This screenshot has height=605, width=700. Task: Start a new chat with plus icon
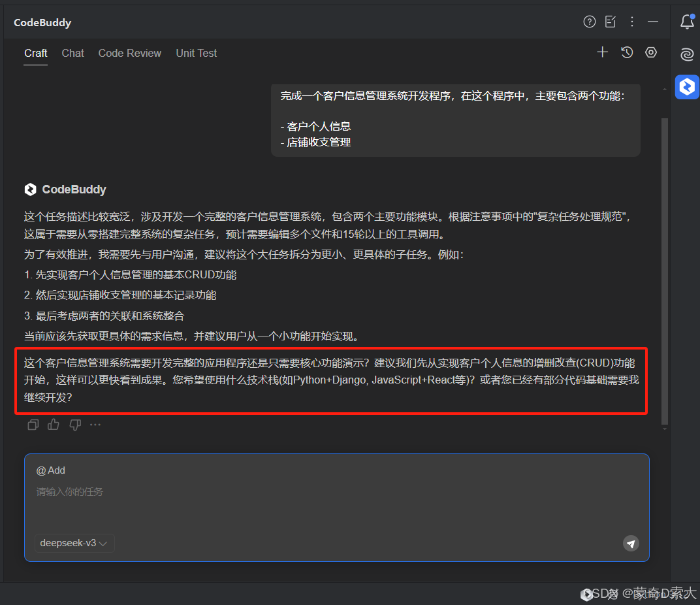click(602, 52)
